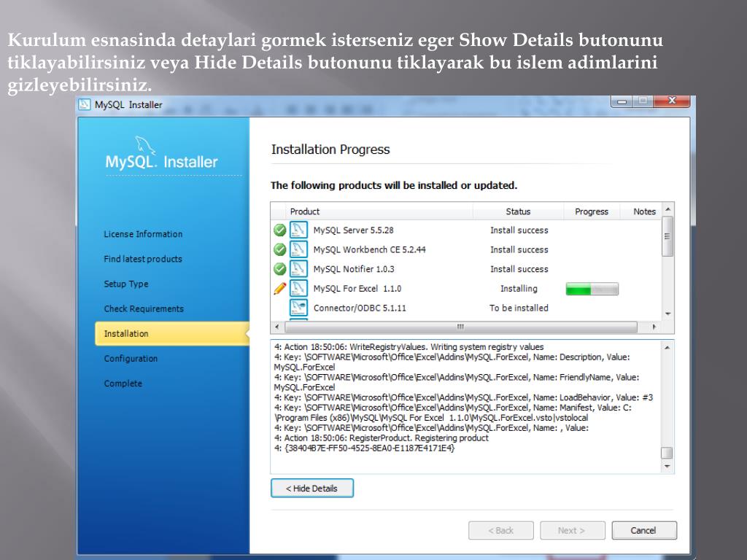Minimize the MySQL Installer window

point(622,101)
